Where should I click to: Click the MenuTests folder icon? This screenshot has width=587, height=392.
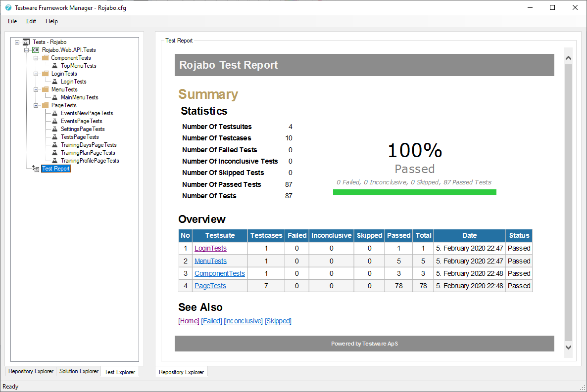(46, 89)
